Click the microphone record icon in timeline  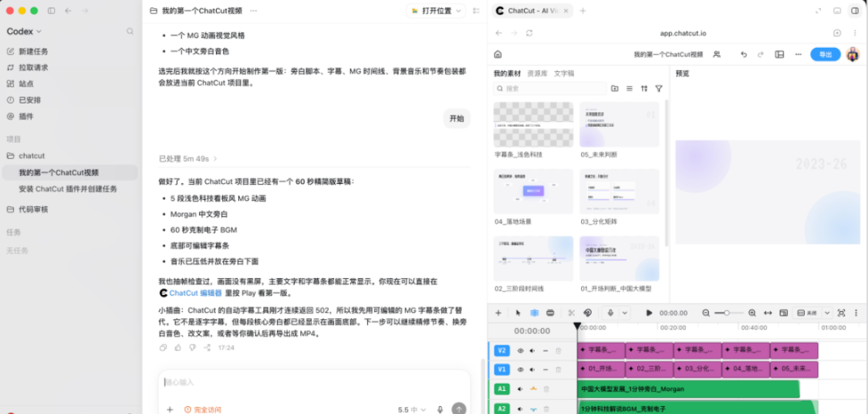click(610, 313)
